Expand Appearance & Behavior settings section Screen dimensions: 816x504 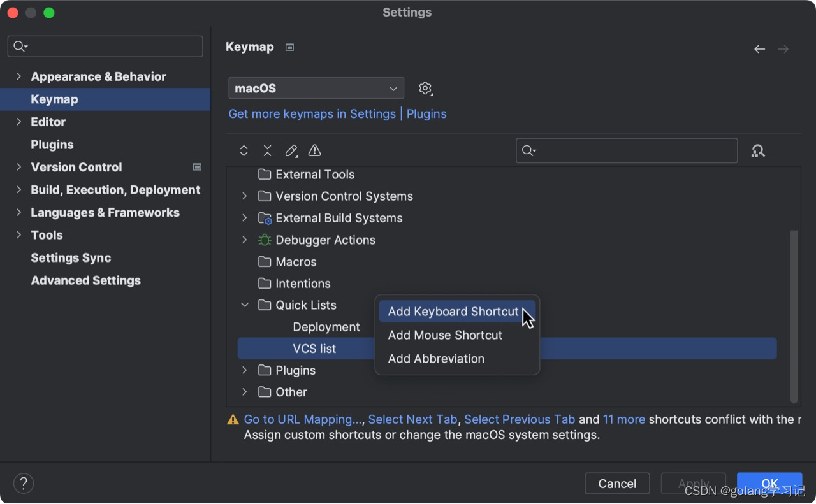[x=18, y=76]
